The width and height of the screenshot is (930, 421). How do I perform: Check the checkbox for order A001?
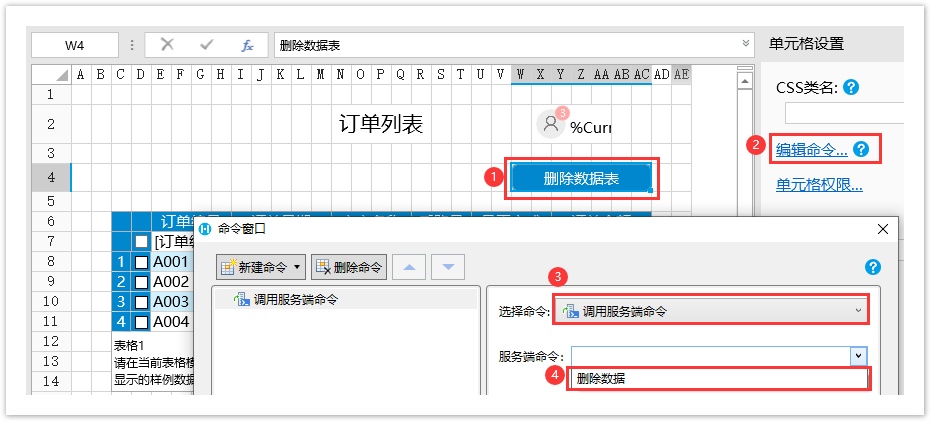click(x=142, y=262)
